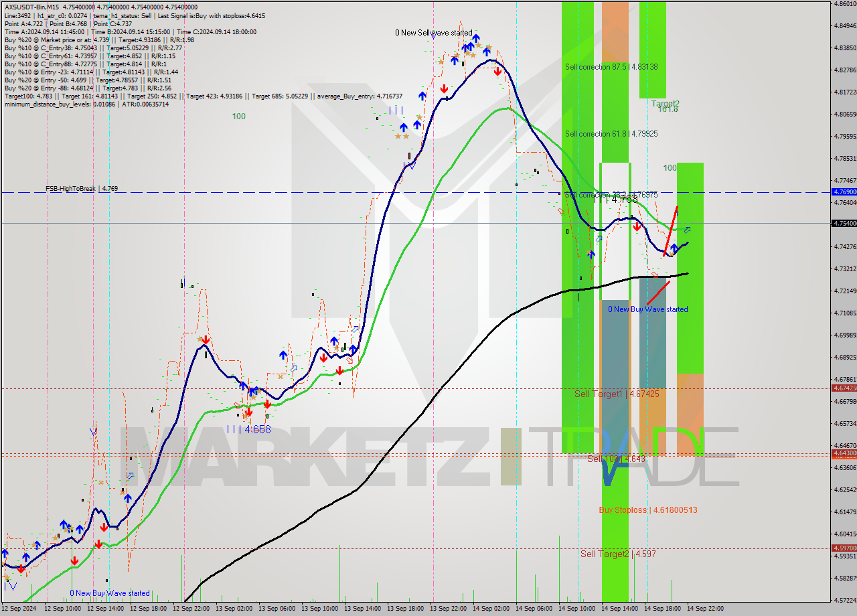Click the blue 4.76900 price tag on the axis
857x616 pixels.
click(x=843, y=192)
